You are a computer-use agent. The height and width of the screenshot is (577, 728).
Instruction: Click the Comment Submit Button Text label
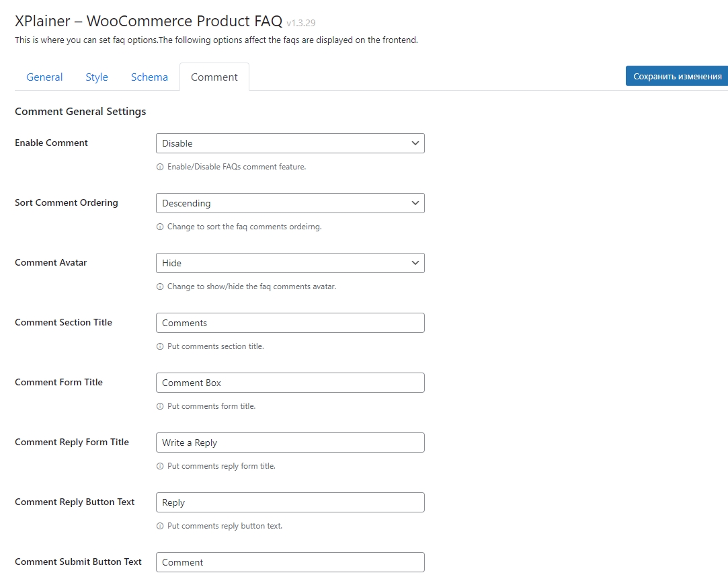point(78,562)
